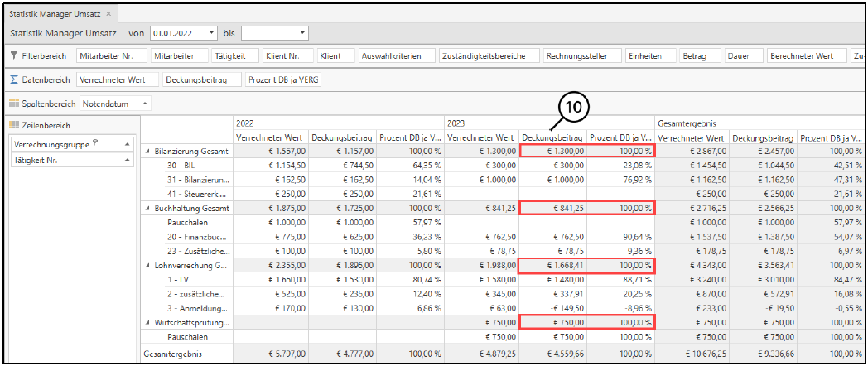This screenshot has height=366, width=868.
Task: Collapse the Bilanzierung Gesamt row group
Action: [x=148, y=151]
